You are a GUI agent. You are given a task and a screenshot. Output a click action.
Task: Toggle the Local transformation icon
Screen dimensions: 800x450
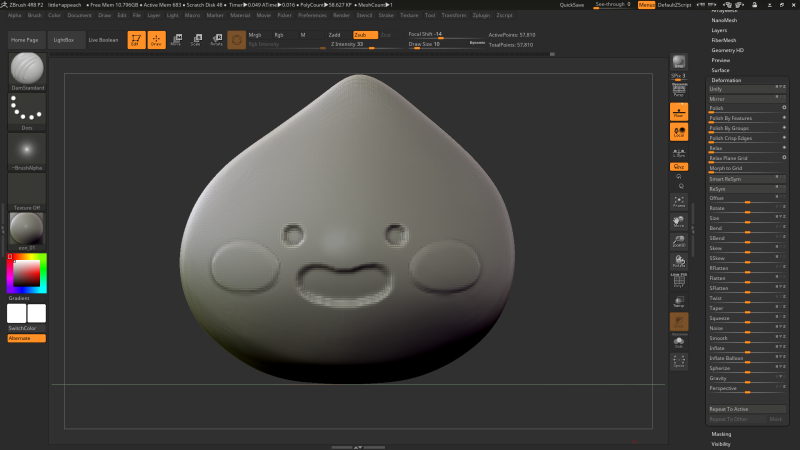[679, 132]
